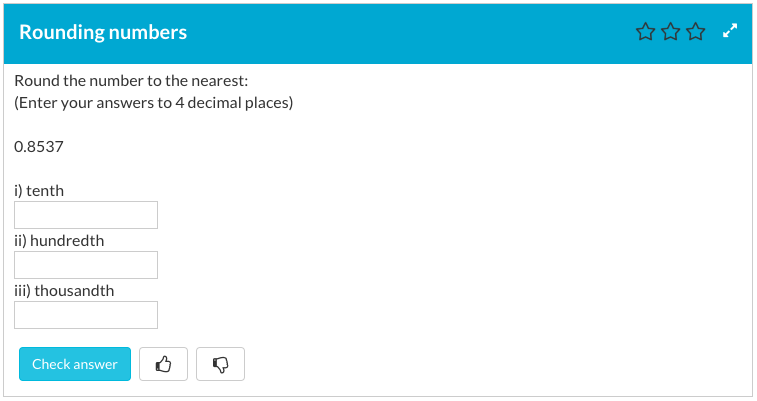Click the thumbs up icon
This screenshot has height=401, width=757.
coord(164,365)
